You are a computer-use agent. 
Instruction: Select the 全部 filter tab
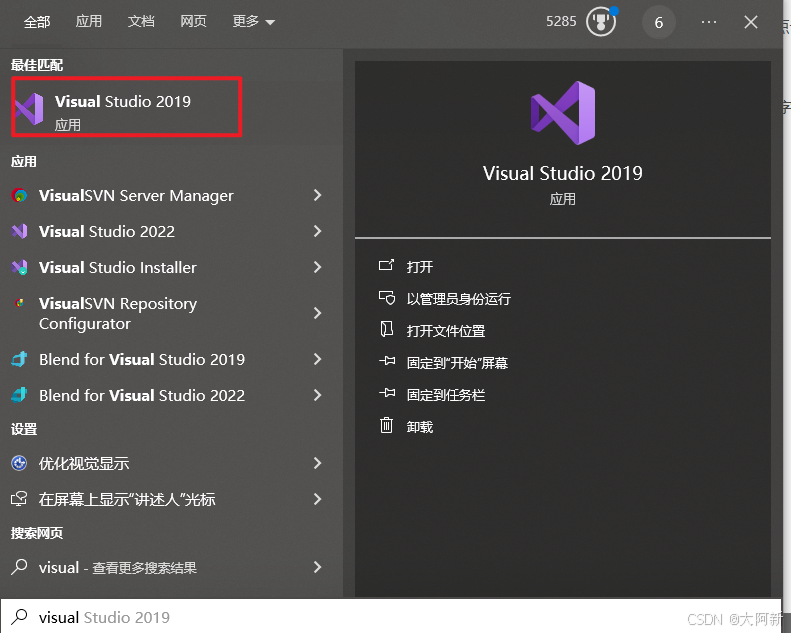[37, 22]
